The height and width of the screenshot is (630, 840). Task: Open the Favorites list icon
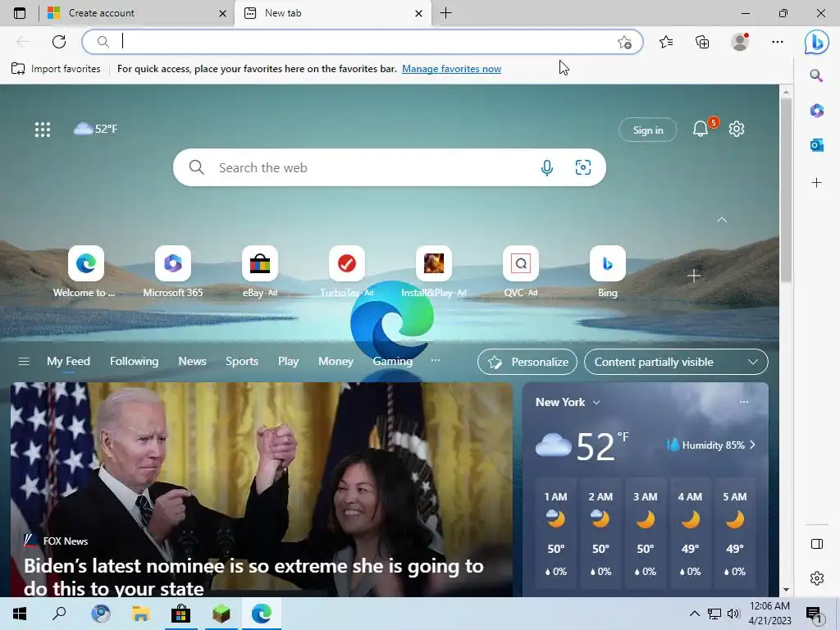click(666, 41)
